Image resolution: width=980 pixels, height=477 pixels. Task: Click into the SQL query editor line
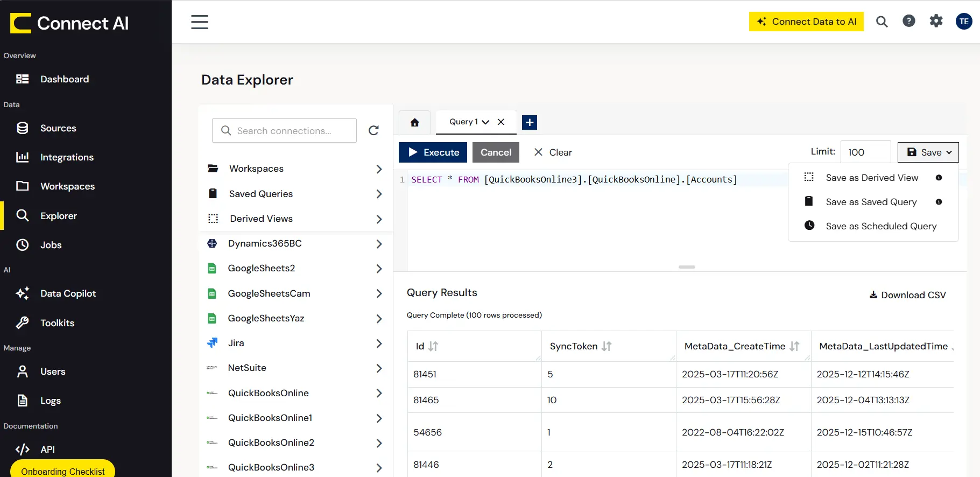coord(574,179)
